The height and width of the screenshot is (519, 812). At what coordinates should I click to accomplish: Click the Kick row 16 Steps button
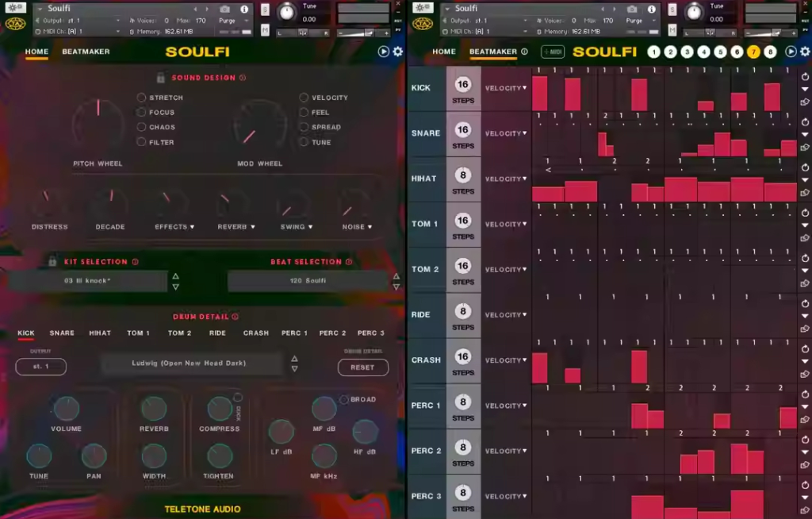click(463, 88)
